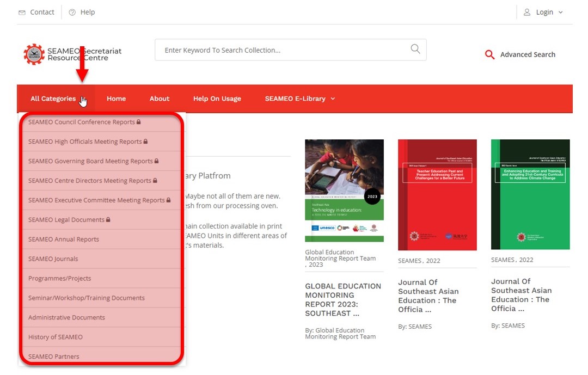The height and width of the screenshot is (375, 588).
Task: Open the red Journal cover thumbnail
Action: tap(437, 195)
